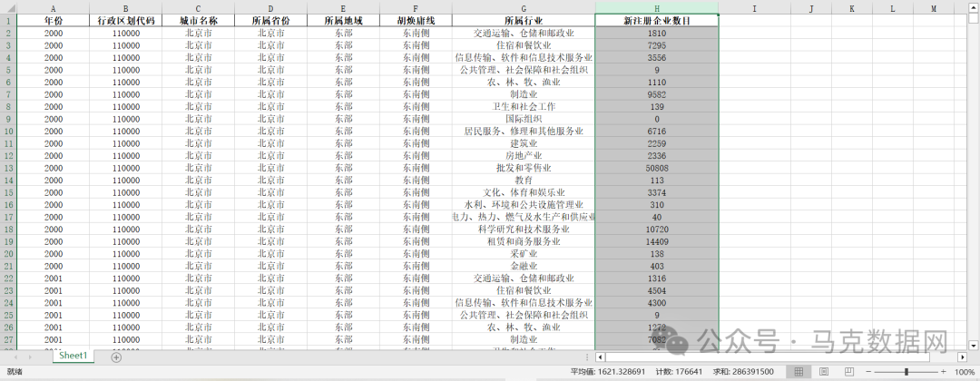Select row 22 header
This screenshot has height=381, width=980.
tap(8, 278)
